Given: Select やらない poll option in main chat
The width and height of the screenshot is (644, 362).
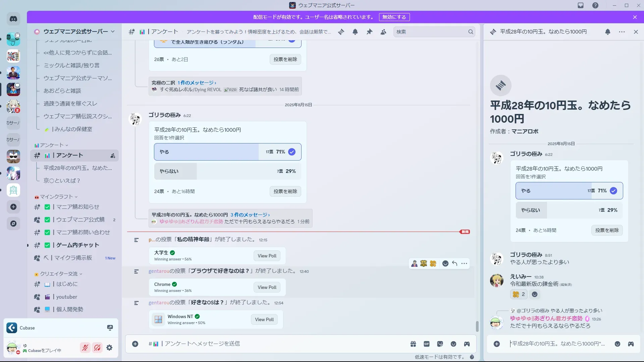Looking at the screenshot, I should pyautogui.click(x=227, y=171).
